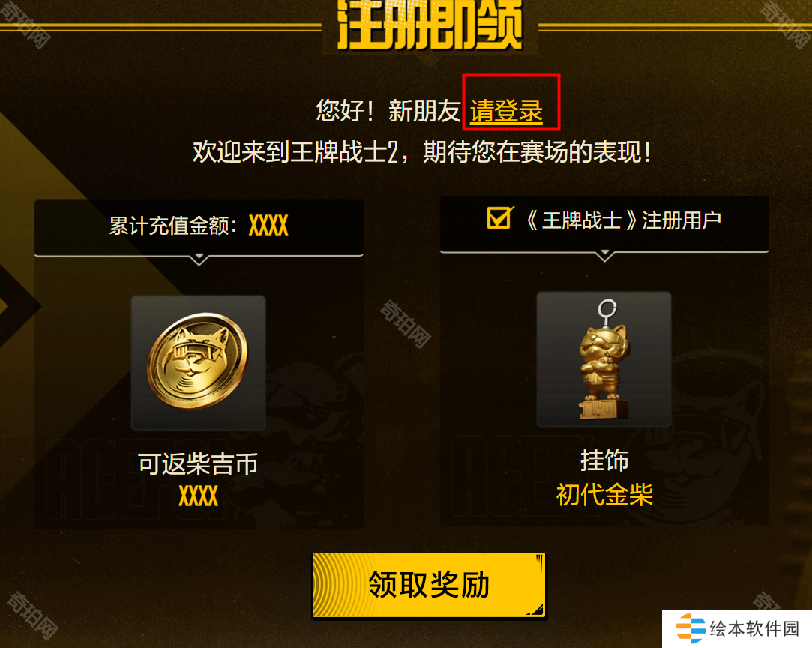Click the 可返柴吉币 label text

pos(198,463)
